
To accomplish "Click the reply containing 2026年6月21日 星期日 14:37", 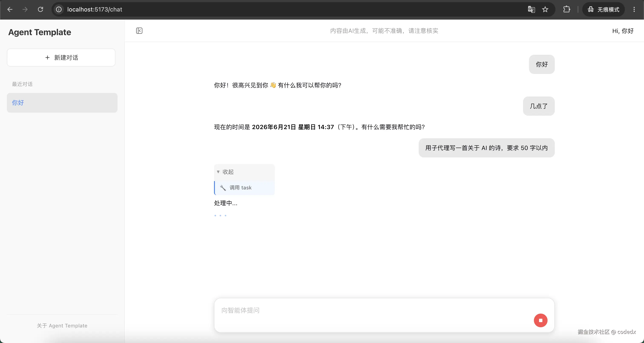I will tap(319, 127).
